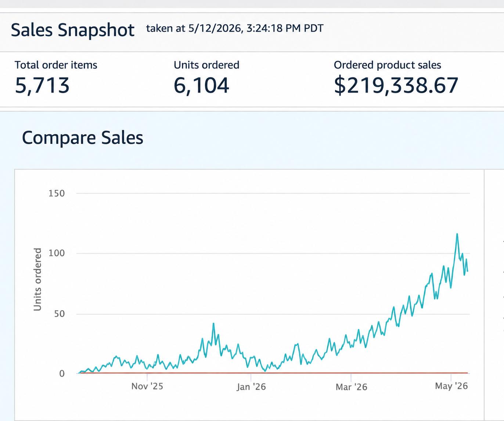Click the Sales Snapshot heading
Screen dimensions: 504x421
point(73,30)
